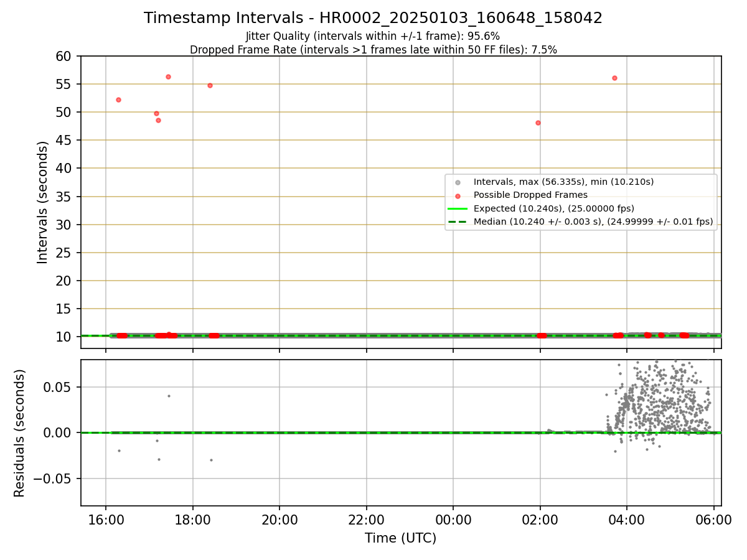This screenshot has height=560, width=747.
Task: Select the '20:00' x-axis tick label
Action: (280, 520)
